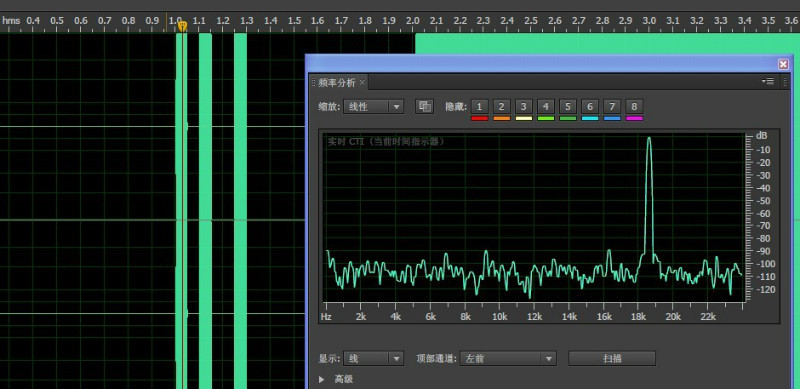800x389 pixels.
Task: Toggle hide for hold slot 8
Action: [634, 107]
